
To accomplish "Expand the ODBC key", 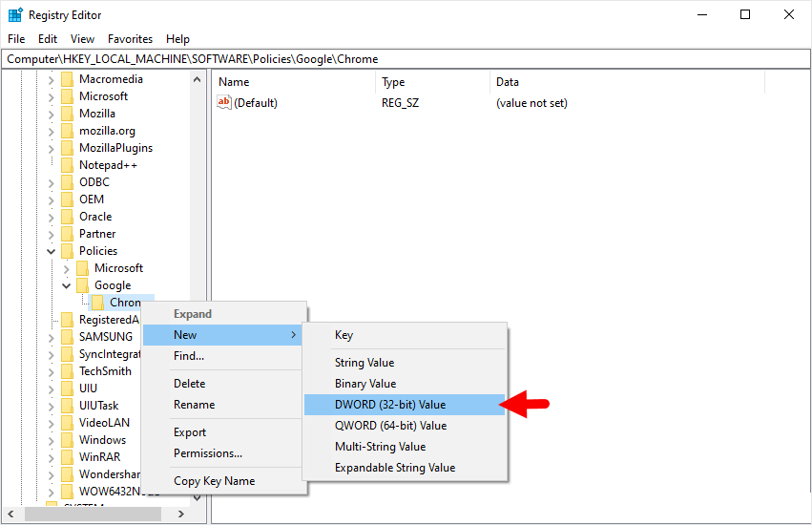I will pos(51,183).
